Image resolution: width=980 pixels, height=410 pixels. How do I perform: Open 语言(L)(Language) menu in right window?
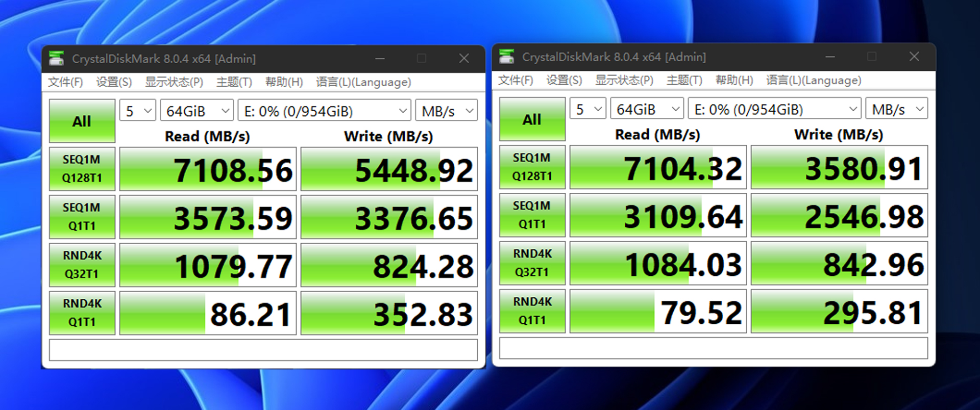point(814,80)
